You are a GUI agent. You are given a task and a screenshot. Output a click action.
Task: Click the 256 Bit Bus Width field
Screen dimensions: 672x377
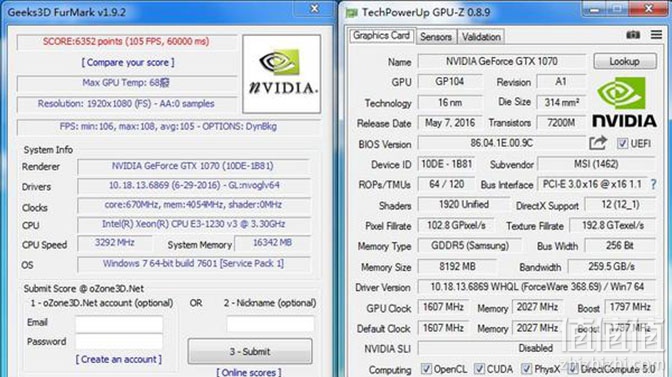point(620,246)
